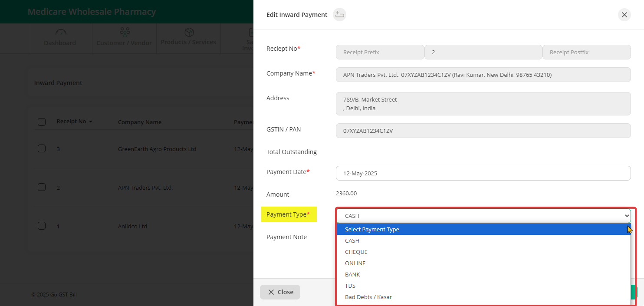Click the Payment Date field

(483, 173)
